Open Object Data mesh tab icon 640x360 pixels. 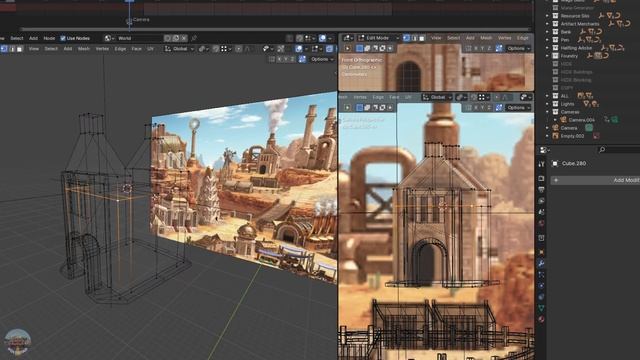point(541,308)
